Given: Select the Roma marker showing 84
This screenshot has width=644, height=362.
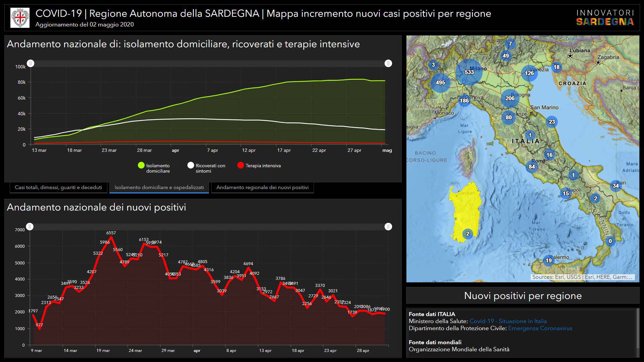Looking at the screenshot, I should pos(532,167).
